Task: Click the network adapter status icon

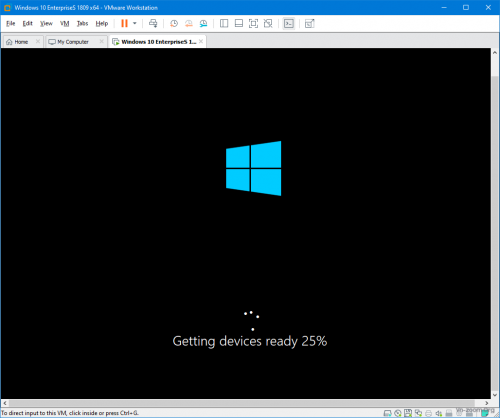Action: pyautogui.click(x=418, y=413)
